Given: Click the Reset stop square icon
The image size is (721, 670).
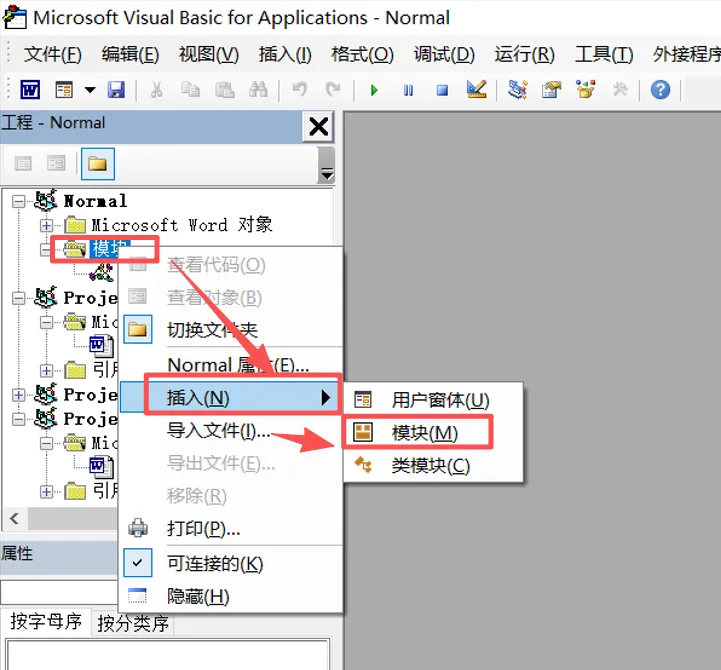Looking at the screenshot, I should 442,90.
